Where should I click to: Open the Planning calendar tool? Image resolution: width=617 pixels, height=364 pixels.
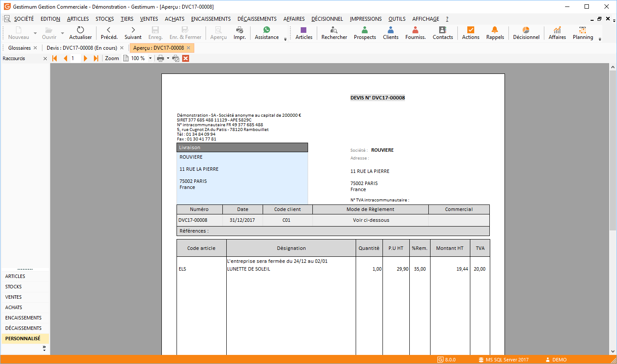[583, 33]
